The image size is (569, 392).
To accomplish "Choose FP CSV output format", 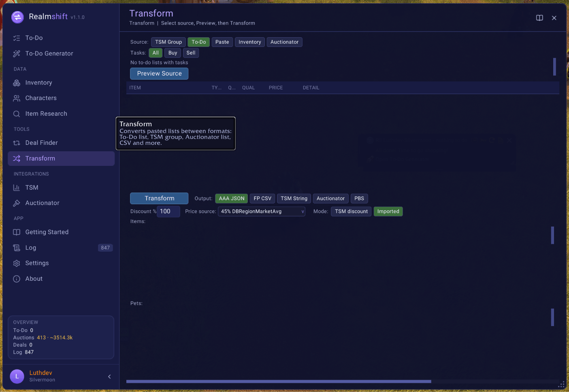I will pyautogui.click(x=262, y=199).
